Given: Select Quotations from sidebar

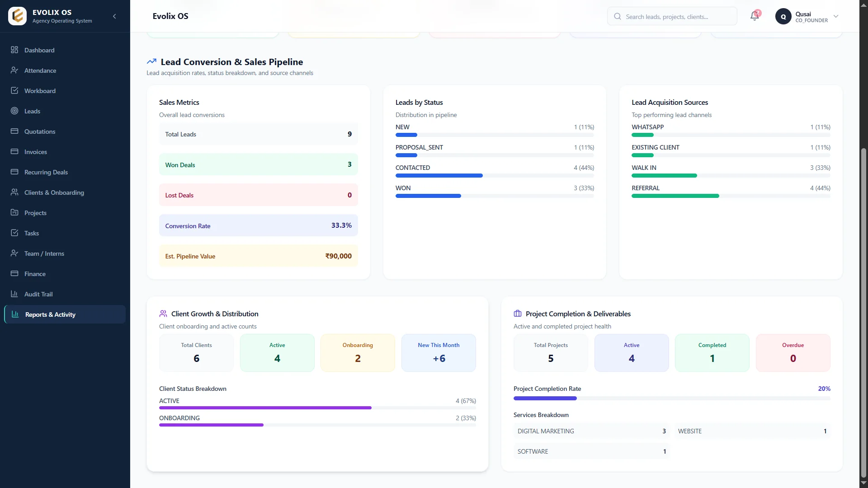Looking at the screenshot, I should coord(65,131).
